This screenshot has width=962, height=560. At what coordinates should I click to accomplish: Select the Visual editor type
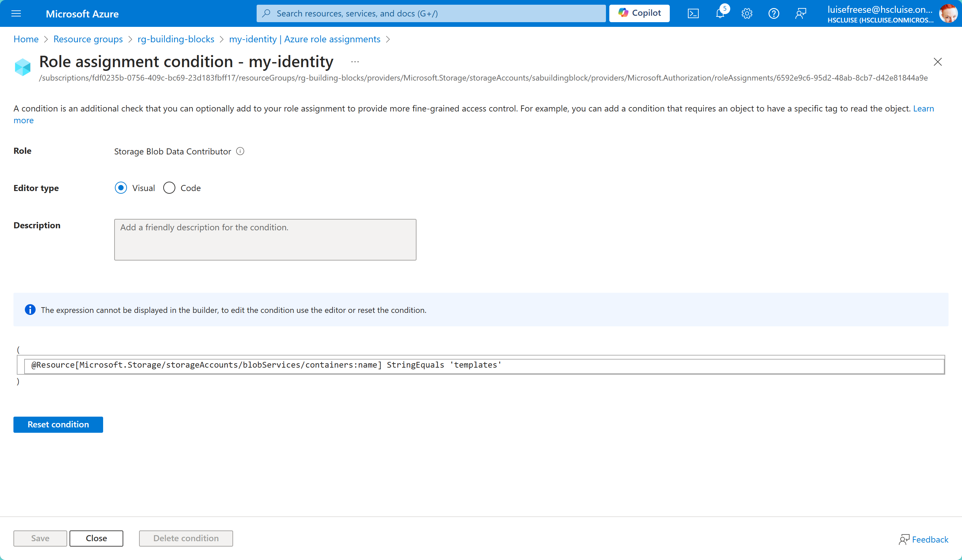(x=121, y=188)
